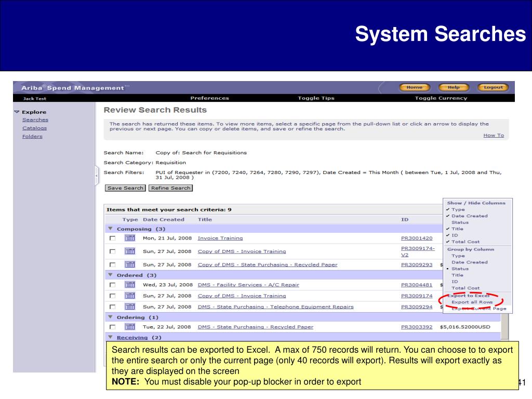The image size is (532, 399).
Task: Open requisition icon for Invoice Training row
Action: (x=129, y=238)
